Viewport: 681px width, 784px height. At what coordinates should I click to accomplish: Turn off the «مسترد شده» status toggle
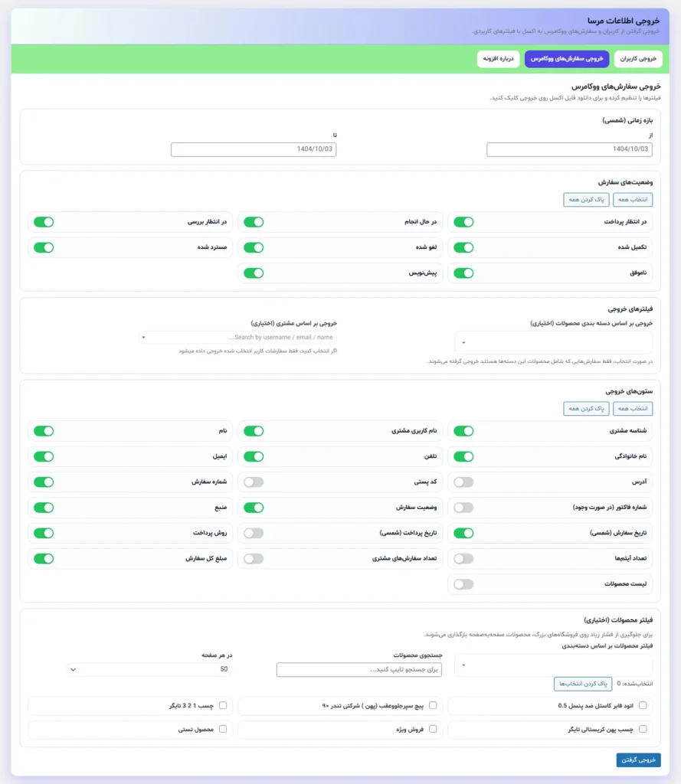coord(44,247)
